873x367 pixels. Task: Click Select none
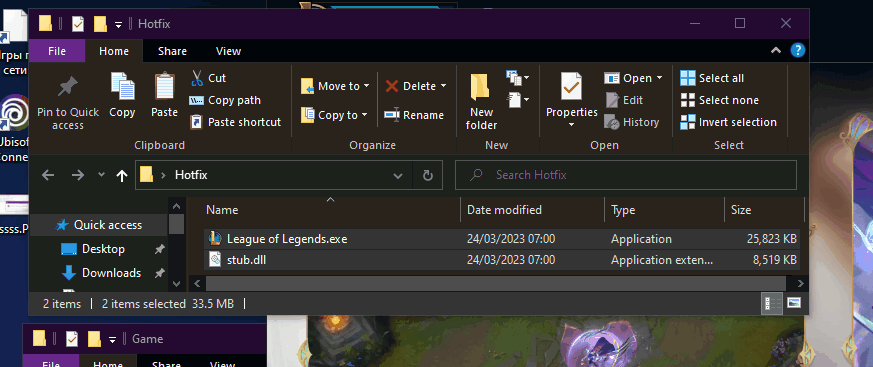point(719,100)
